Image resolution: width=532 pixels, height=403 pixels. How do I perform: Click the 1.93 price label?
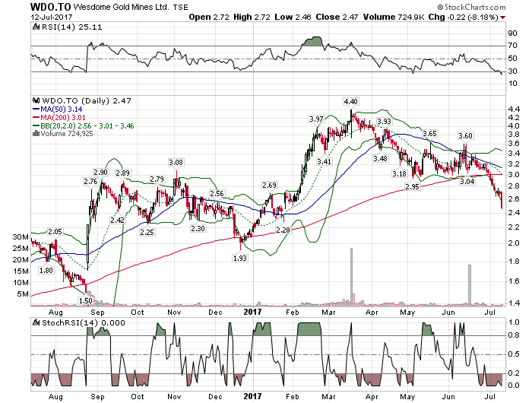(x=240, y=258)
